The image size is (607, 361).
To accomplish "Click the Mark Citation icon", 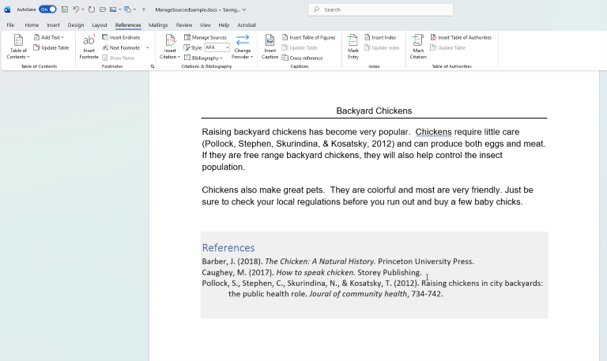I will coord(418,41).
